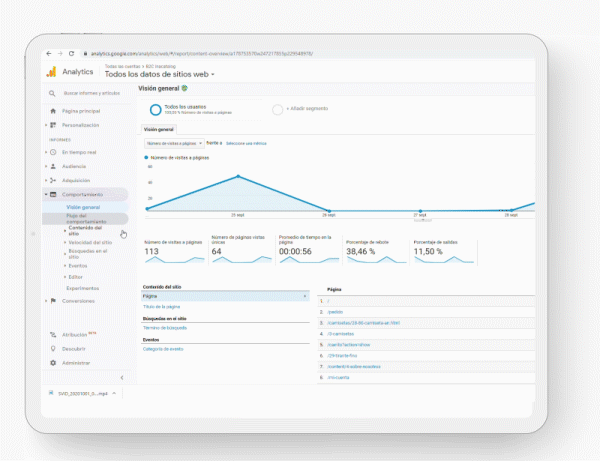Select the Página row in Contenido del sitio

click(x=225, y=296)
